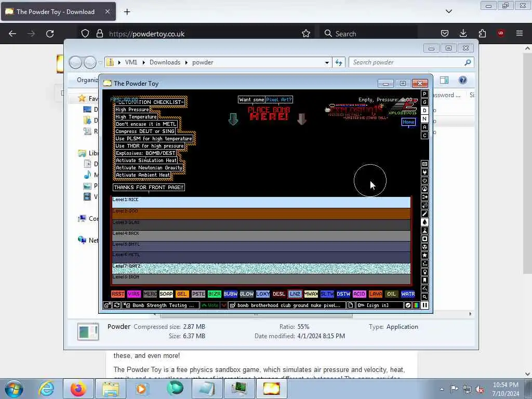Show hidden system tray icons
This screenshot has height=399, width=532.
442,389
